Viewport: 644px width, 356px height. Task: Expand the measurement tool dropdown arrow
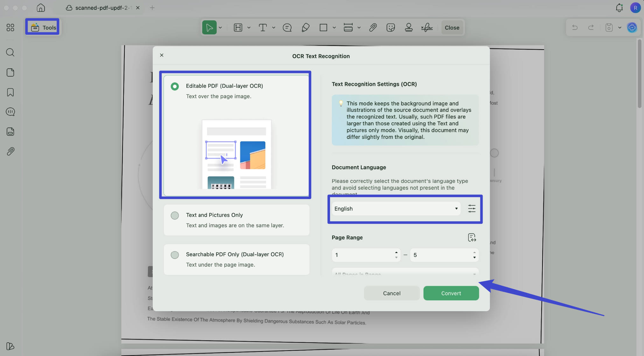coord(359,28)
